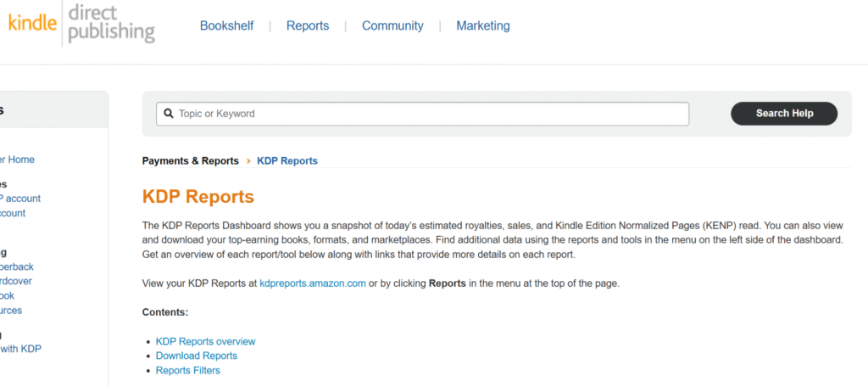This screenshot has height=387, width=868.
Task: Click the bold 'Reports' word in paragraph
Action: [448, 283]
